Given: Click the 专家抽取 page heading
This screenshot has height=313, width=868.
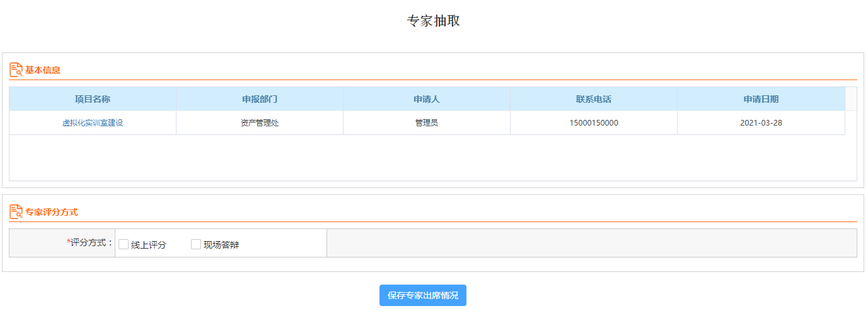Looking at the screenshot, I should click(434, 21).
